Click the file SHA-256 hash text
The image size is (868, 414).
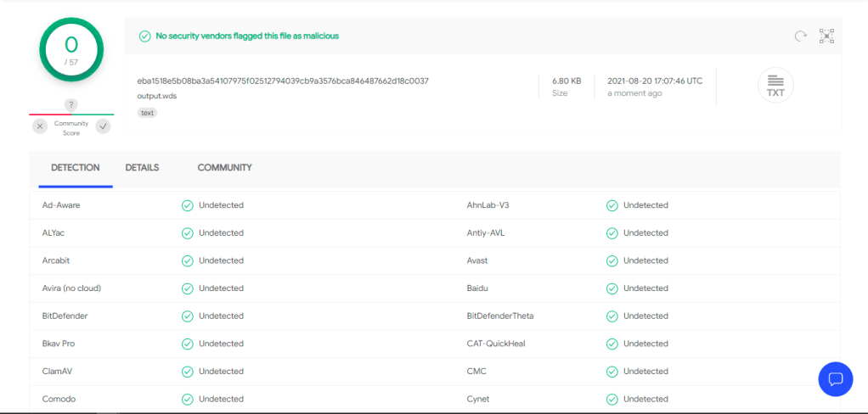pos(283,81)
